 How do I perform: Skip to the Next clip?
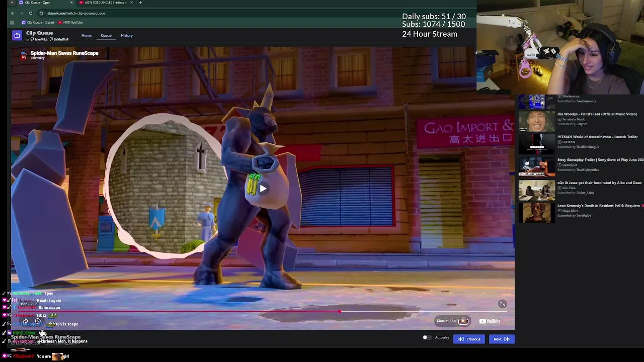[x=502, y=339]
